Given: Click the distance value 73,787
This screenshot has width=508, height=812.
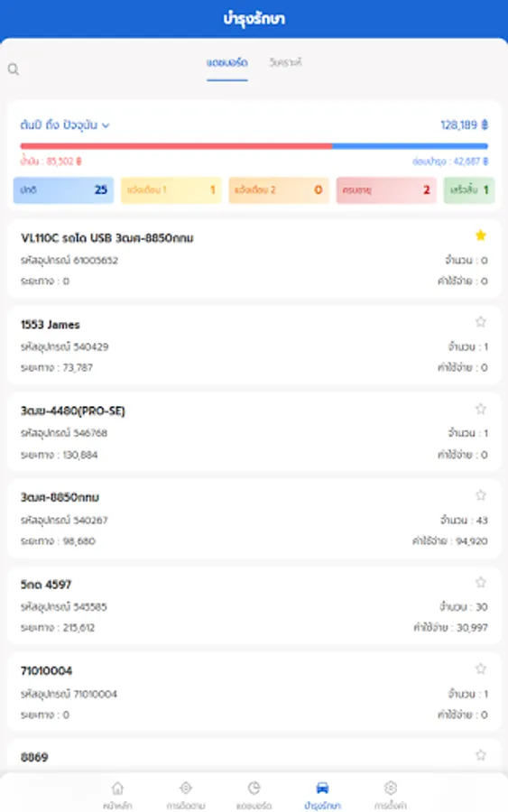Looking at the screenshot, I should [78, 368].
